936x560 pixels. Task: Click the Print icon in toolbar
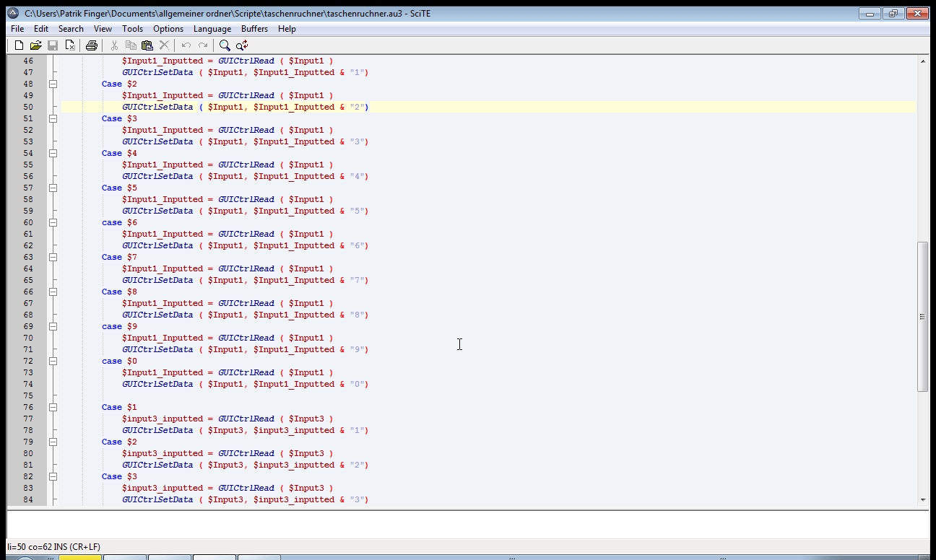(92, 45)
